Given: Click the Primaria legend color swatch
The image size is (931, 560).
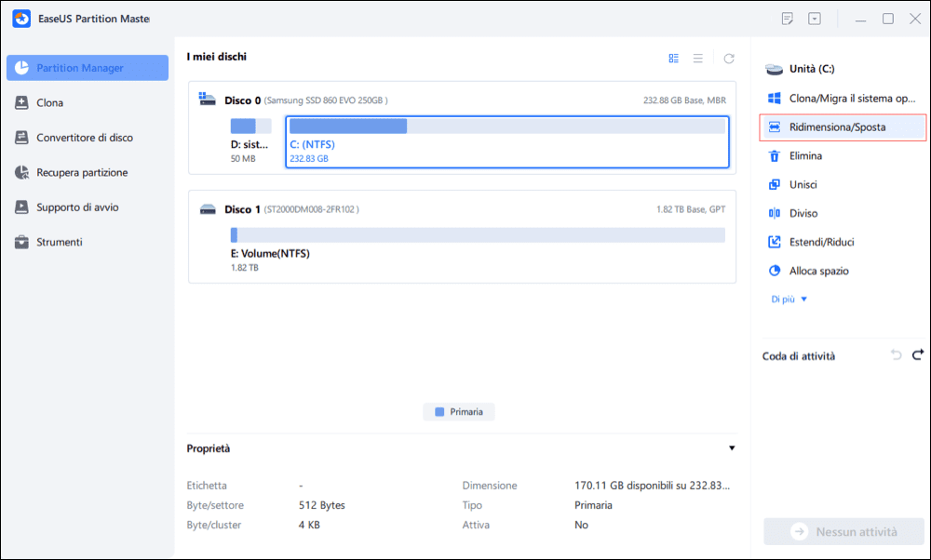Looking at the screenshot, I should pos(439,412).
